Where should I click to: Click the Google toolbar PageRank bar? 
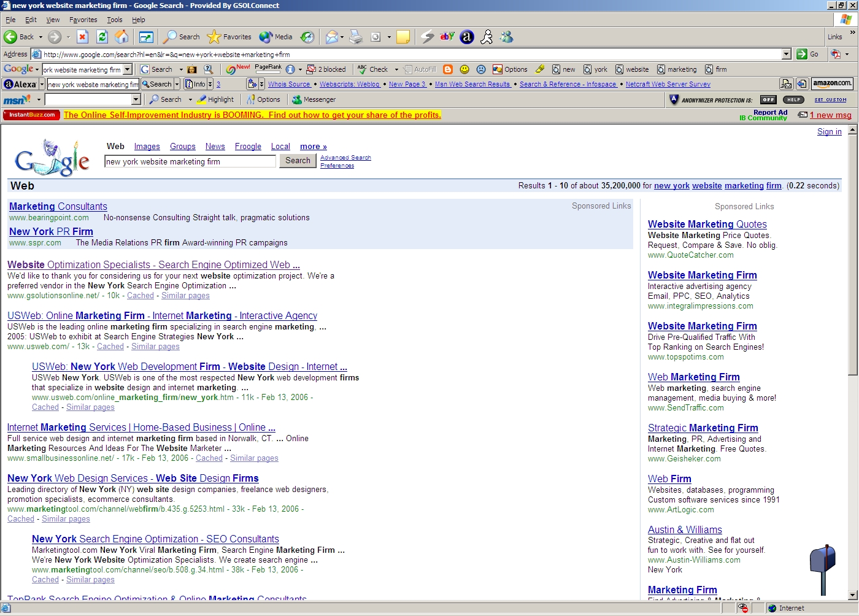pos(268,69)
